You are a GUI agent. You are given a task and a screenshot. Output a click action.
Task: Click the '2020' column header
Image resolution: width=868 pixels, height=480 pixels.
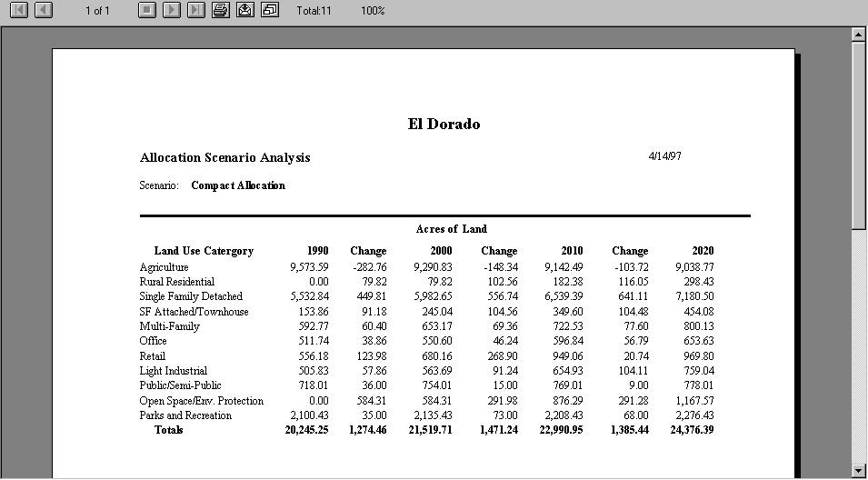coord(703,251)
